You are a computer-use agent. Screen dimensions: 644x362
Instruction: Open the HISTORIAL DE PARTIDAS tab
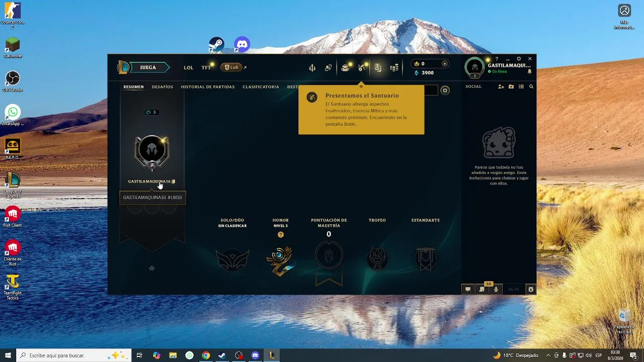point(208,87)
